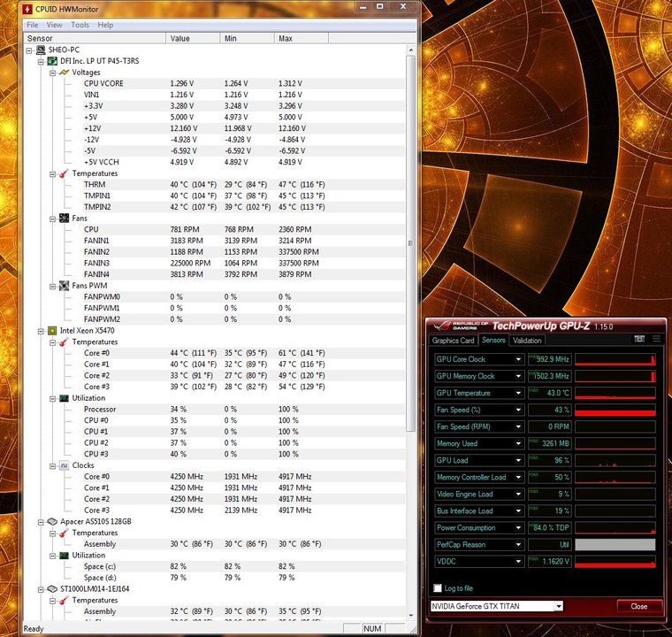Image resolution: width=672 pixels, height=637 pixels.
Task: Click the HWMonitor lightning app icon
Action: (27, 9)
